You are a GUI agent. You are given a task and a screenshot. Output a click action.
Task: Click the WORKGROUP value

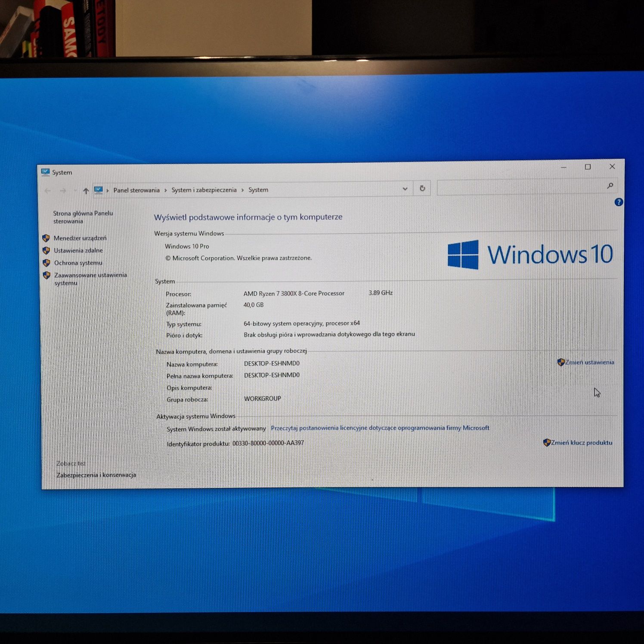click(x=263, y=399)
